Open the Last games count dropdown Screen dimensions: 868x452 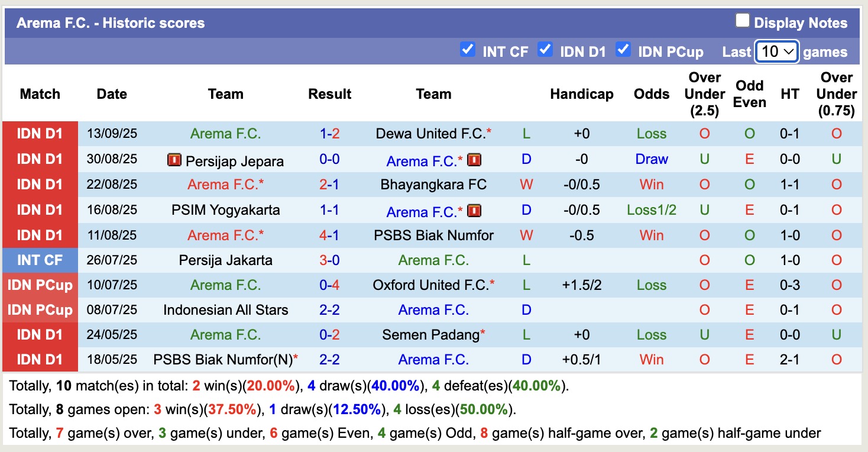tap(777, 52)
